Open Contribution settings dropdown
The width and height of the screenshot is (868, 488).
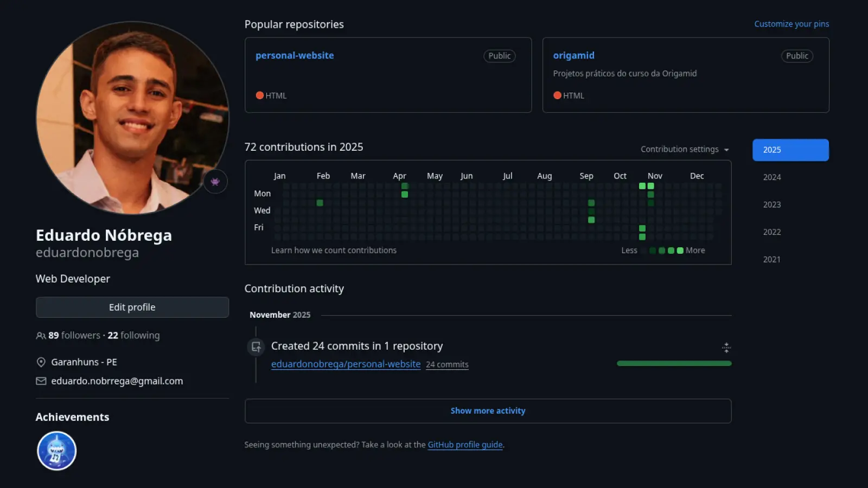point(685,149)
